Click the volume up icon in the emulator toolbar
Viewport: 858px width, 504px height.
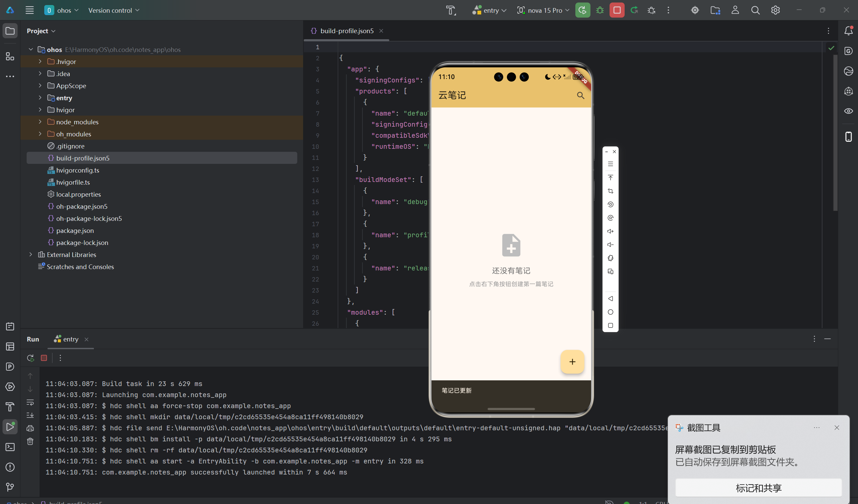(610, 232)
